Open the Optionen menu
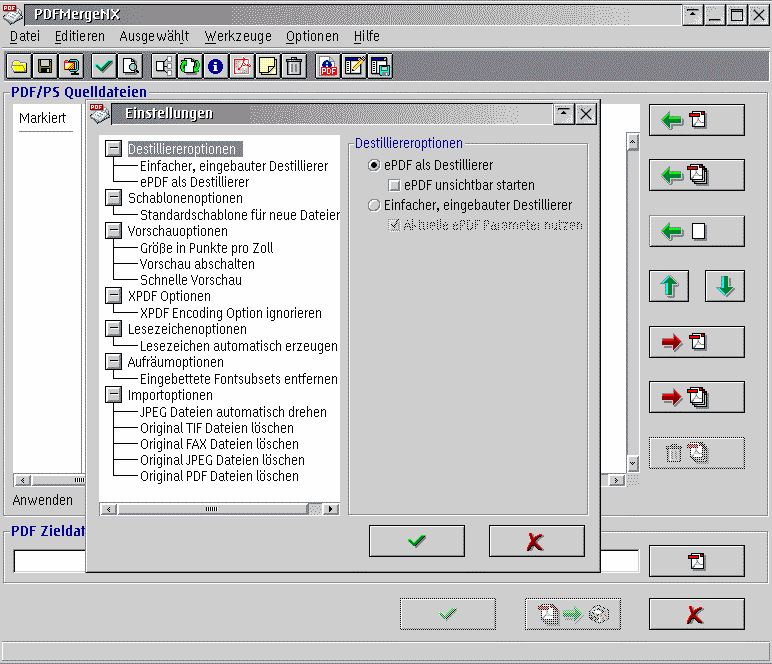 312,36
